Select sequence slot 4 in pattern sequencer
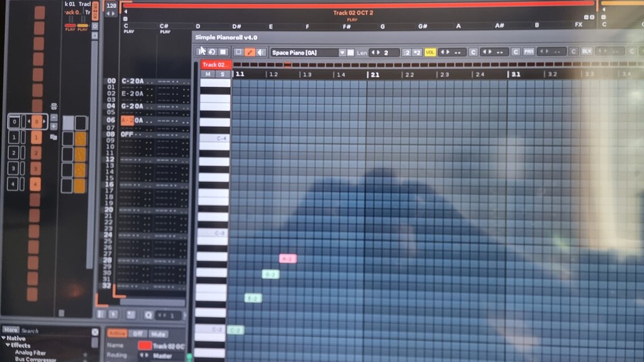Viewport: 644px width, 362px height. (x=13, y=184)
